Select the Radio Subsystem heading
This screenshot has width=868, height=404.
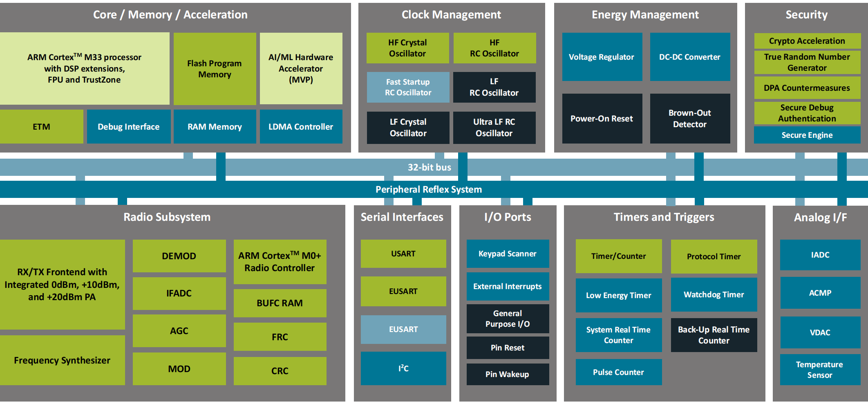click(x=167, y=217)
